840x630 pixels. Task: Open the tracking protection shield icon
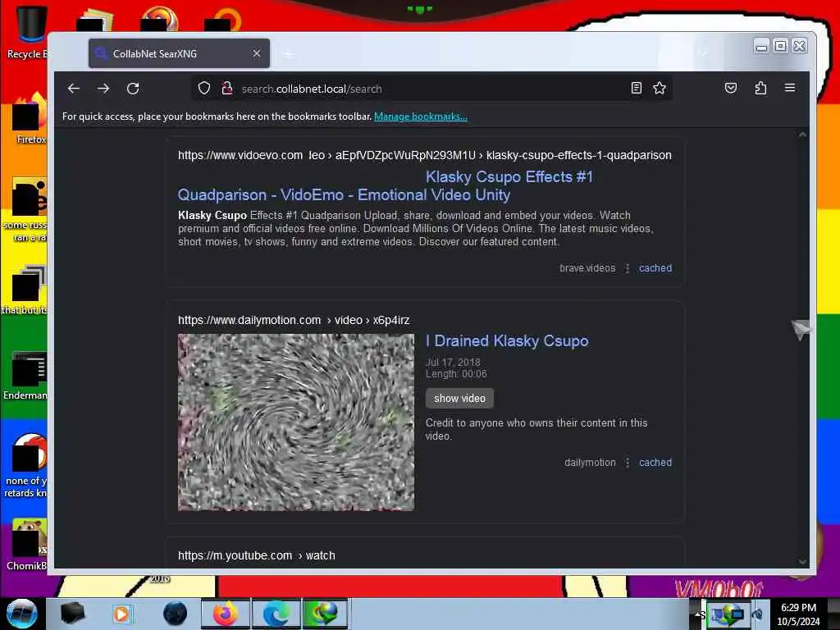[x=204, y=88]
